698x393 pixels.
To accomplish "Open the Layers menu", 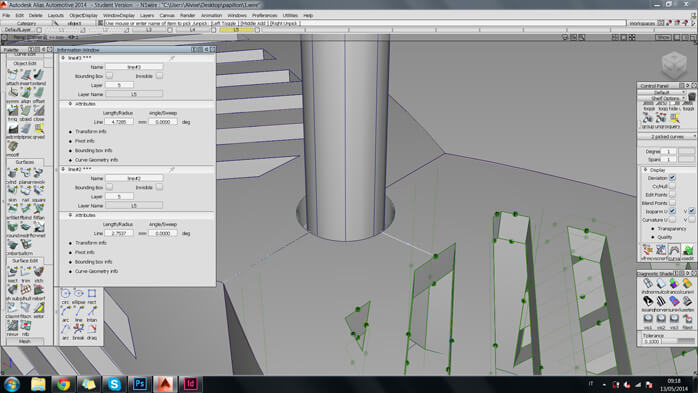I will (147, 15).
